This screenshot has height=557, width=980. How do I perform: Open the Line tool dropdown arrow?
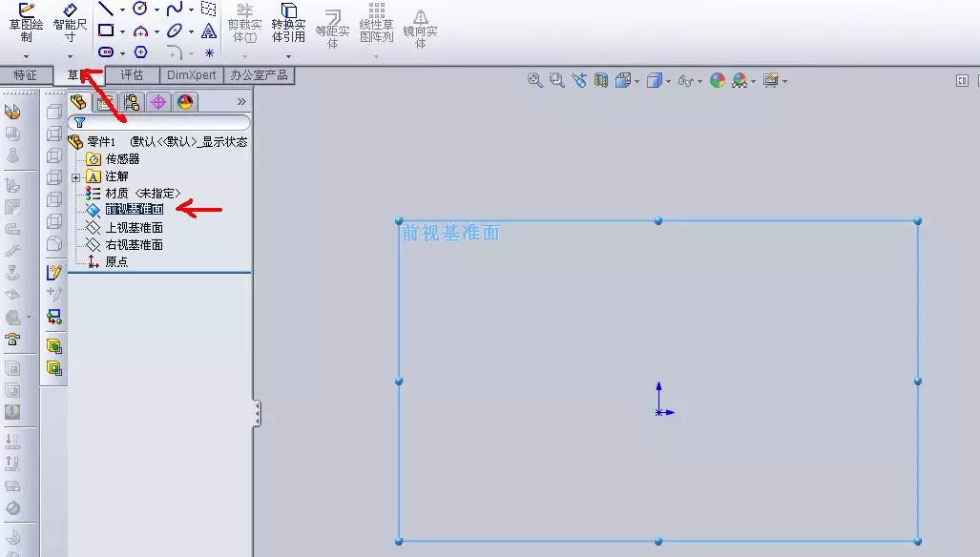click(x=122, y=10)
